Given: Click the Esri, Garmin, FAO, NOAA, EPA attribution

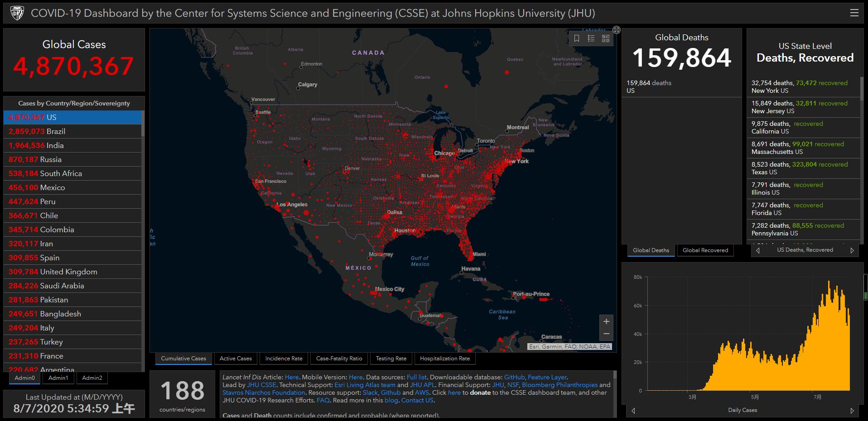Looking at the screenshot, I should 570,347.
